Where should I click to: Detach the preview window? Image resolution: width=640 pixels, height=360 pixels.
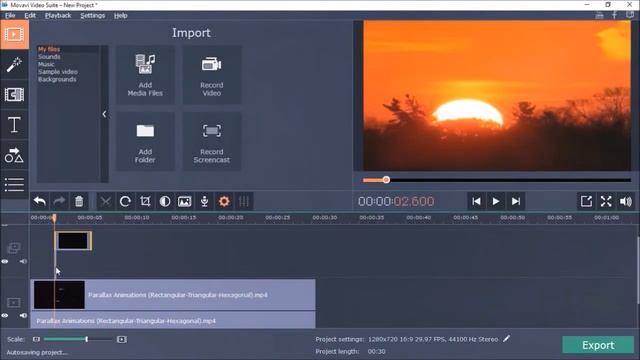pyautogui.click(x=586, y=201)
